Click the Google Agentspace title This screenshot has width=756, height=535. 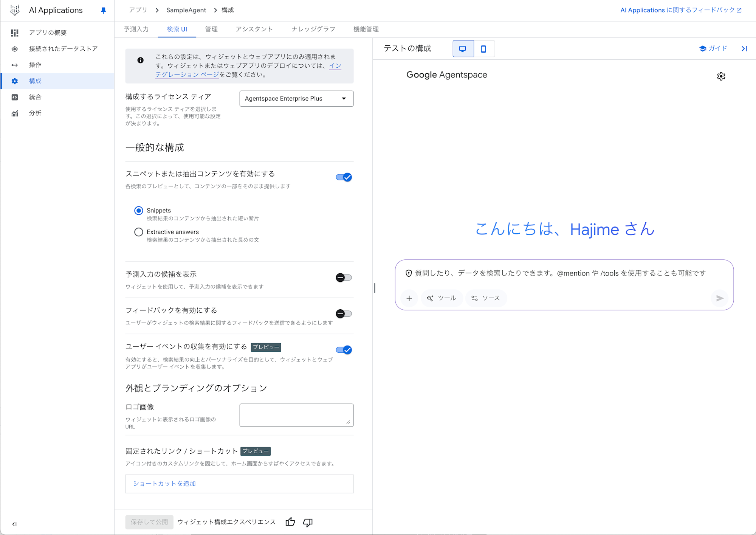[447, 75]
